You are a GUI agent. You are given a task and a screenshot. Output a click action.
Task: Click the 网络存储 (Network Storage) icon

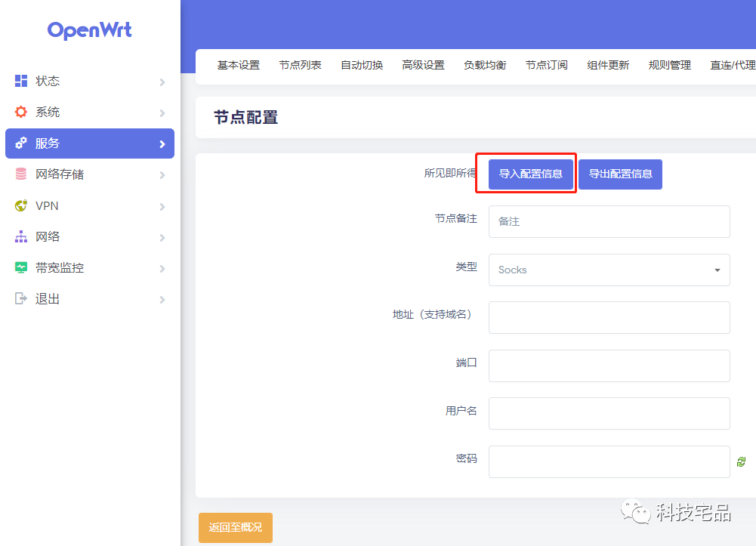pyautogui.click(x=21, y=174)
